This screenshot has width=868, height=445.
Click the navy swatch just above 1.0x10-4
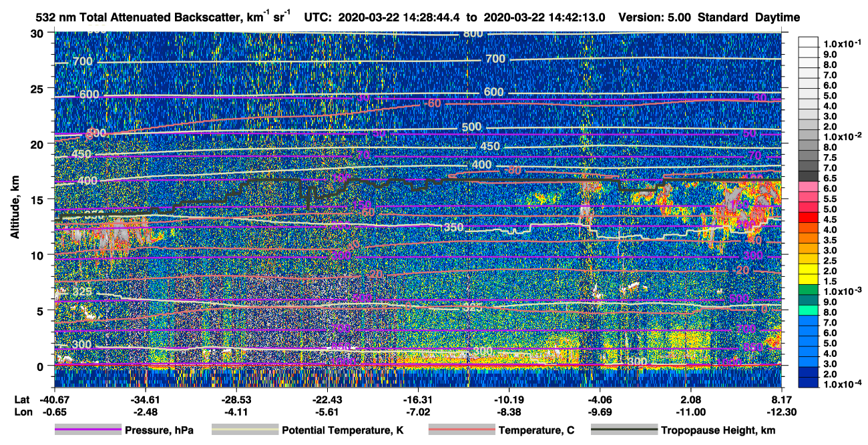pyautogui.click(x=809, y=381)
